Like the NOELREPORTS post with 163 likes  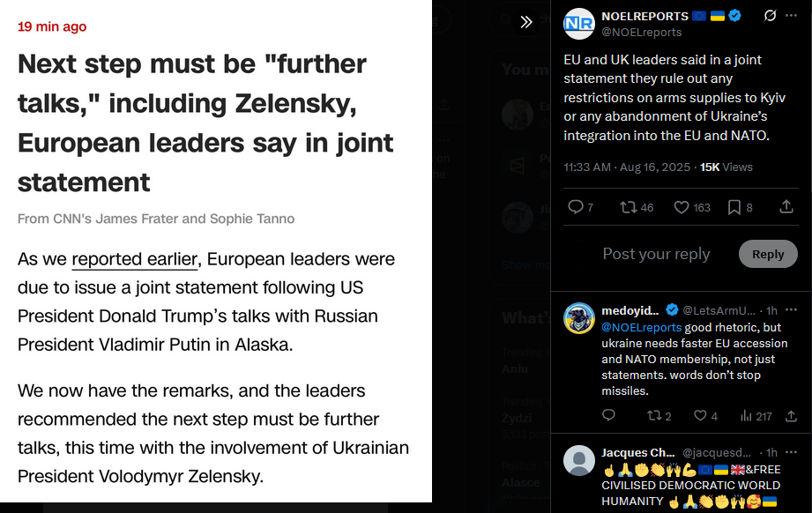click(x=692, y=207)
